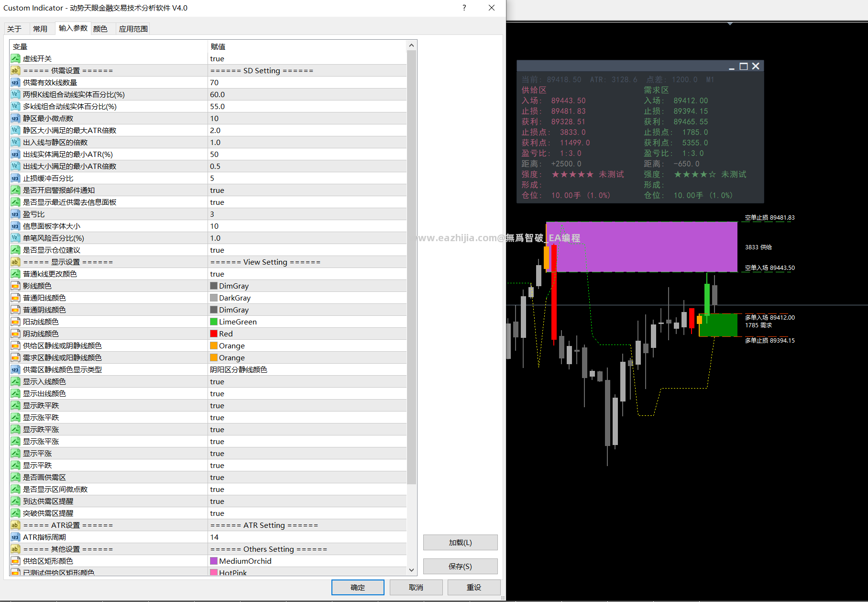Toggle 是否显示最近供需去信息面板 value
The image size is (868, 602).
pos(308,202)
